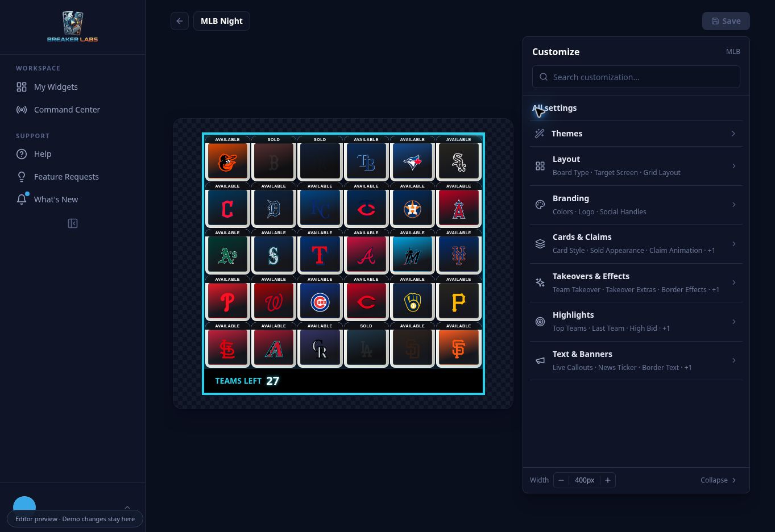
Task: Click the Highlights target icon
Action: point(540,322)
